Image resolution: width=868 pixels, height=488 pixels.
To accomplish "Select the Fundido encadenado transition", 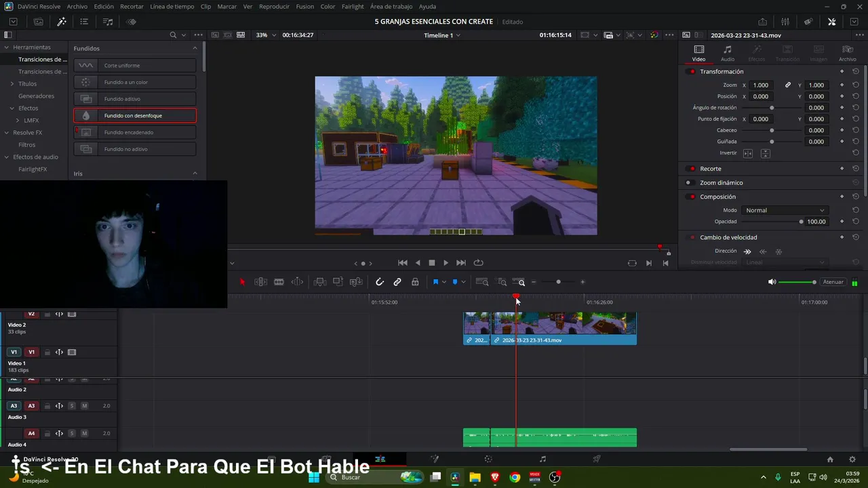I will pos(135,132).
